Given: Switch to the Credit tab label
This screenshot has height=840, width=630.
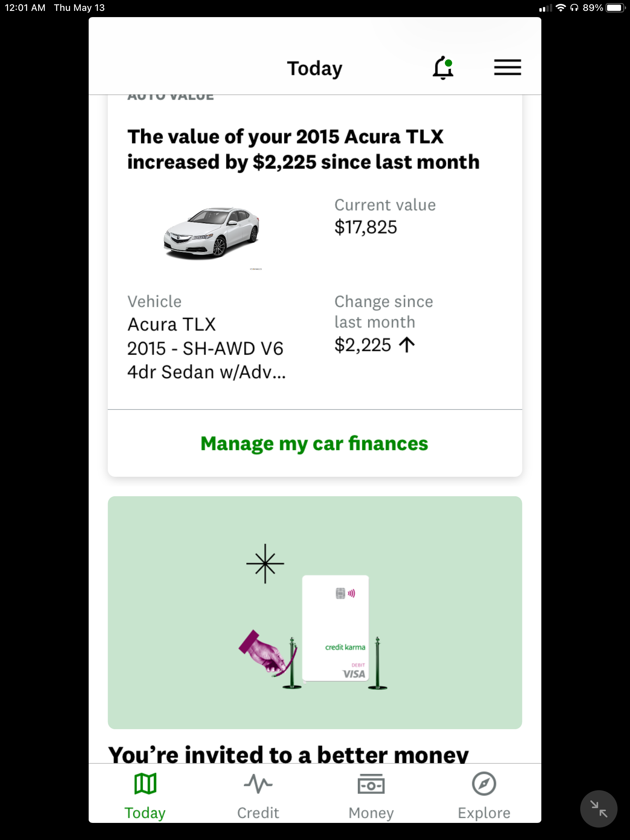Looking at the screenshot, I should [x=258, y=813].
